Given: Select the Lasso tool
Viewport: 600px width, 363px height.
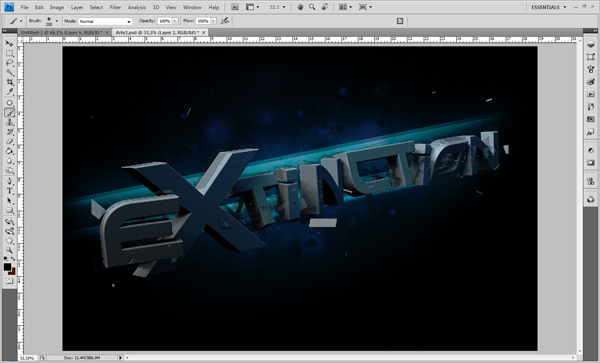Looking at the screenshot, I should [10, 63].
